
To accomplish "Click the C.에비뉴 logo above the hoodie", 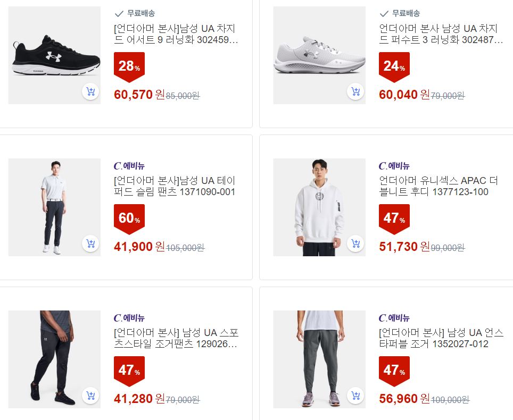I will pos(394,166).
